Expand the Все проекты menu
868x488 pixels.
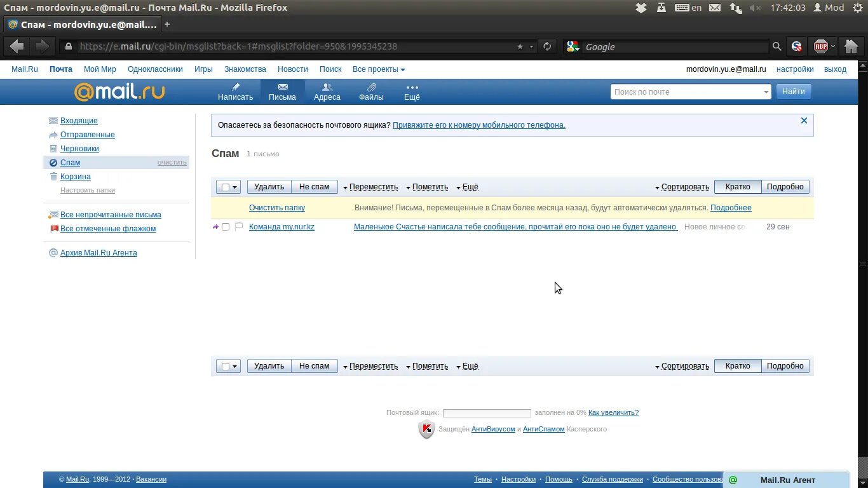click(379, 69)
